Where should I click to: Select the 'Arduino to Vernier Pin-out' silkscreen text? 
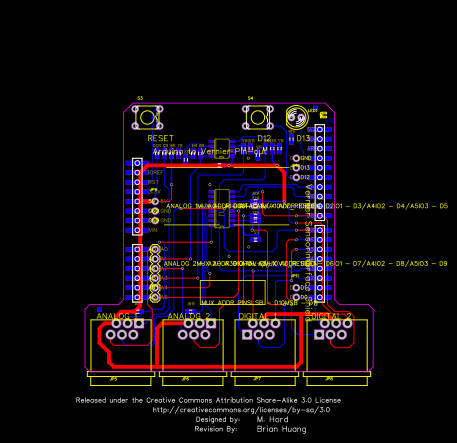(210, 152)
